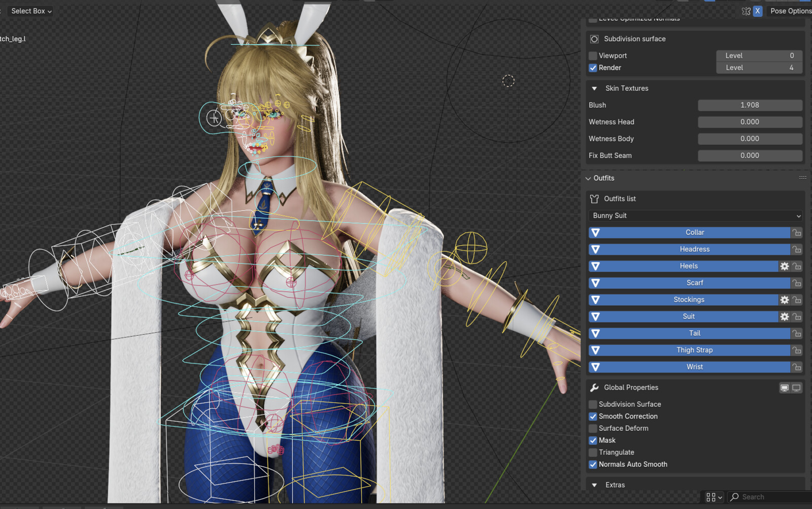The height and width of the screenshot is (509, 812).
Task: Click the Global Properties wrench icon
Action: pos(593,387)
